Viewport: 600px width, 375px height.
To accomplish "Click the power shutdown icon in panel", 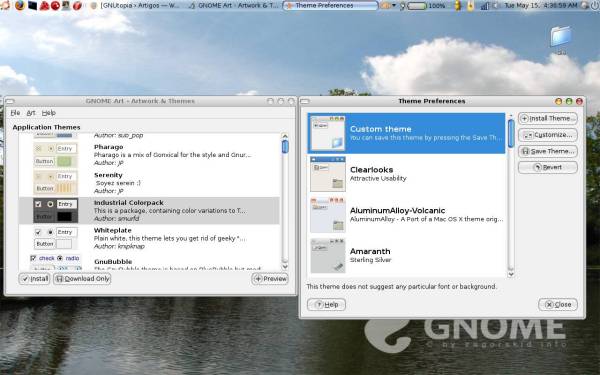I will point(594,6).
